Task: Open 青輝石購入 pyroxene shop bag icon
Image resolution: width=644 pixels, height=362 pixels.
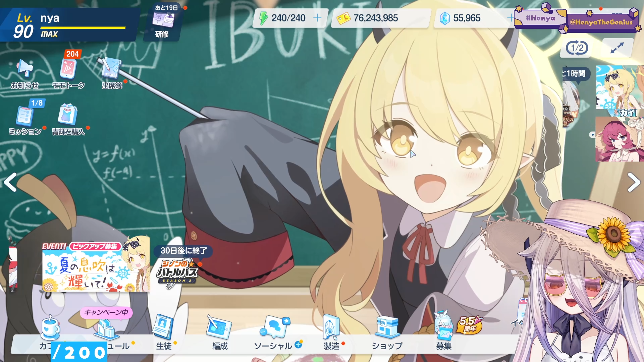Action: [x=68, y=120]
